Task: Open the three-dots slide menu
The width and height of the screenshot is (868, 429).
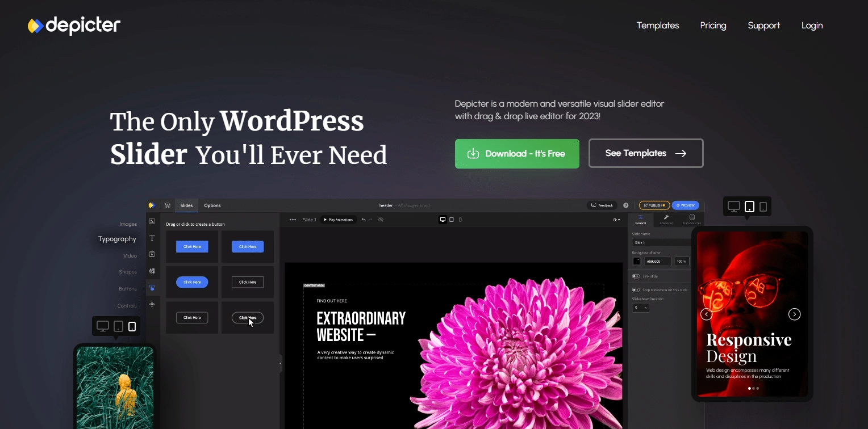Action: [x=293, y=220]
